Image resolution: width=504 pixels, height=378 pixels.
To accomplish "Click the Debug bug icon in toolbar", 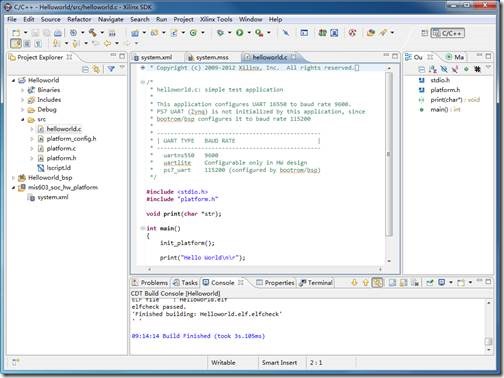I will pyautogui.click(x=220, y=33).
